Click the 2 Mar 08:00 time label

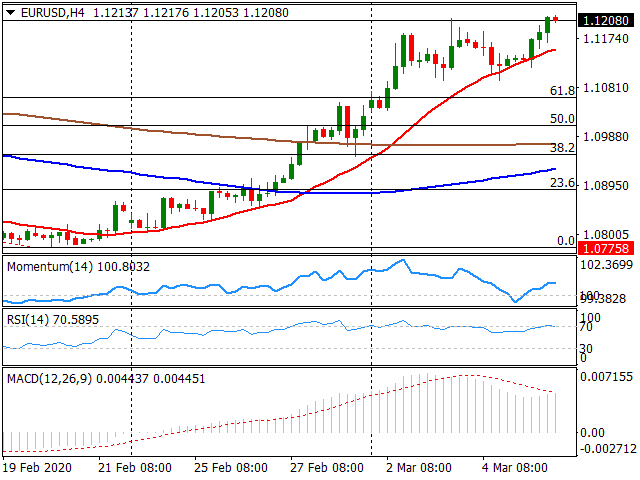coord(419,467)
